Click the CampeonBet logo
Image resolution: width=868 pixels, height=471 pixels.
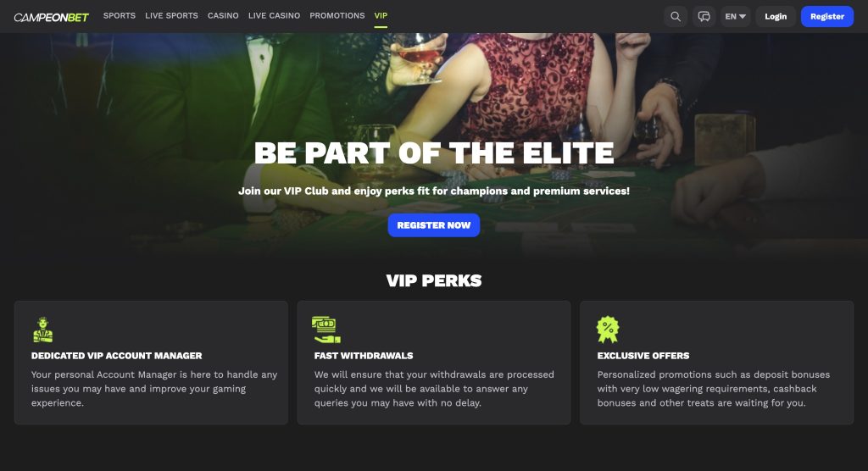coord(52,17)
